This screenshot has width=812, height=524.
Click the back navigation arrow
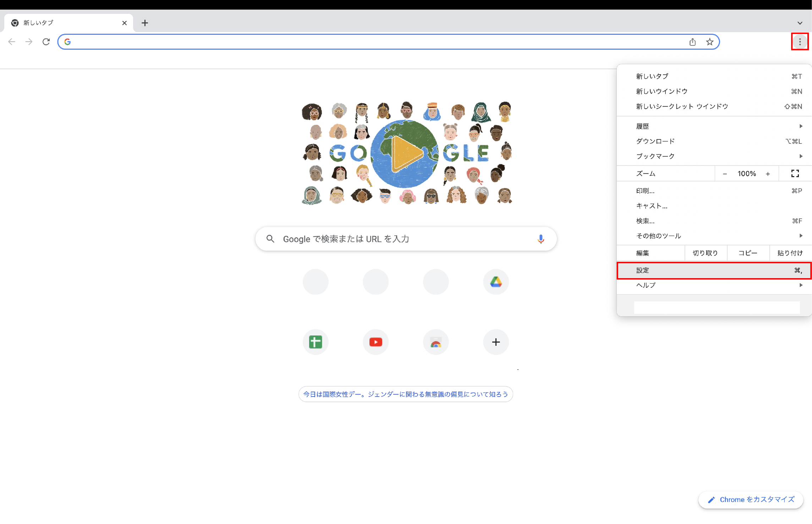(12, 42)
